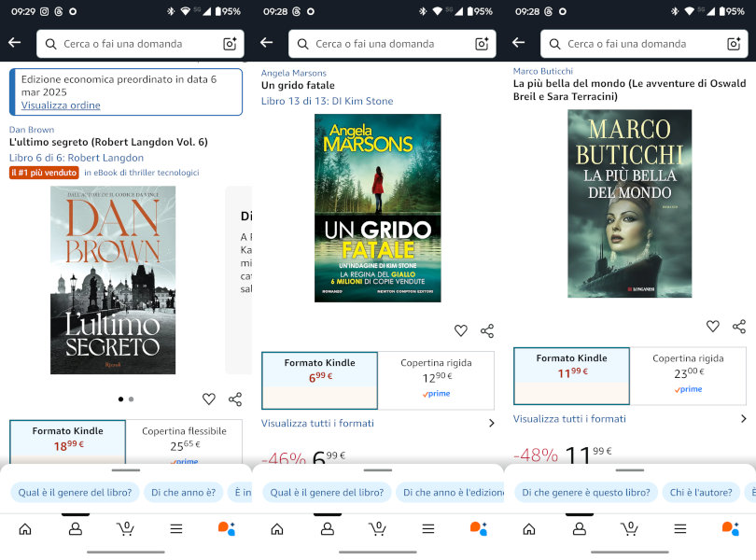Open account profile on the Dan Brown screen
Viewport: 756px width, 560px height.
(76, 529)
